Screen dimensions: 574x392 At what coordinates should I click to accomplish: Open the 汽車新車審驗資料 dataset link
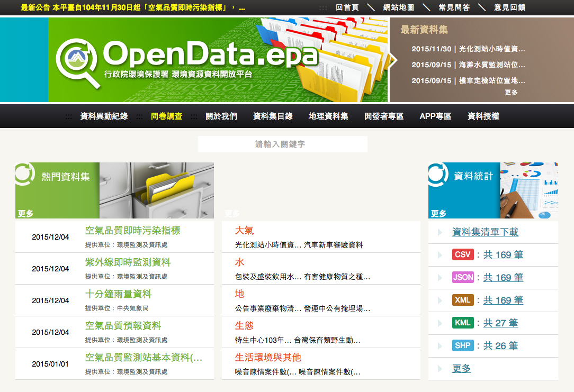click(333, 245)
